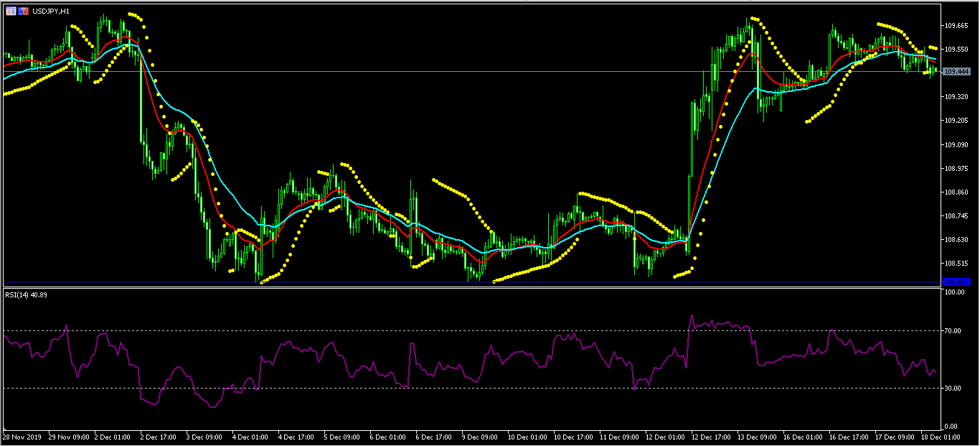The image size is (980, 446).
Task: Click the 16 Dec 01:00 time label
Action: click(804, 437)
